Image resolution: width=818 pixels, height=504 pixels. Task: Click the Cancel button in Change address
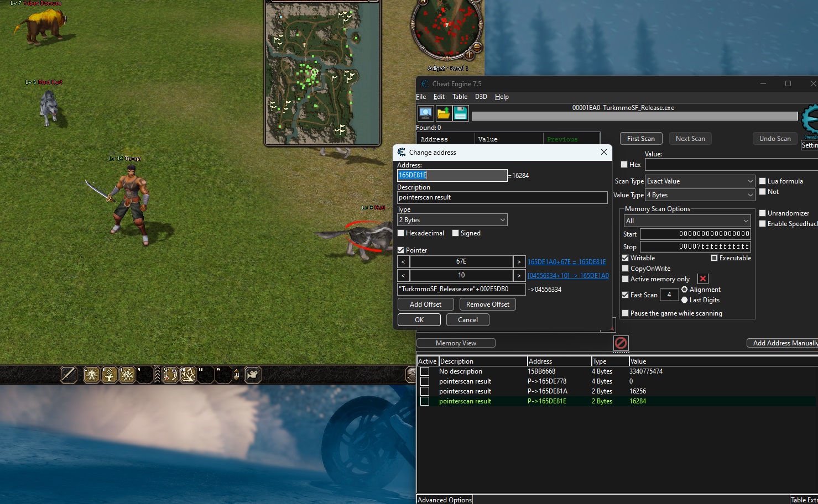tap(468, 320)
